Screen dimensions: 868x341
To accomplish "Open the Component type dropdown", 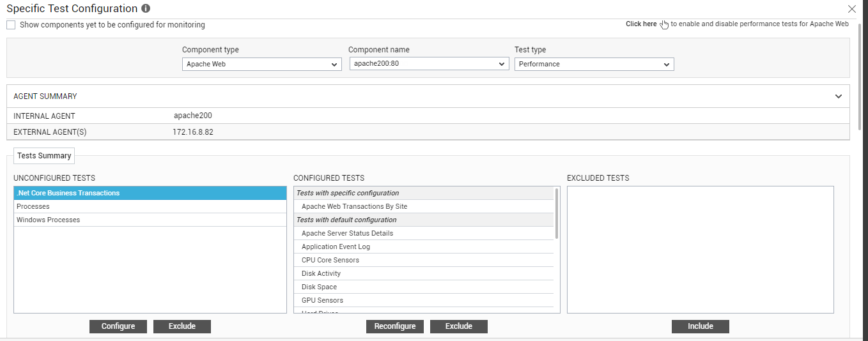I will (x=262, y=64).
